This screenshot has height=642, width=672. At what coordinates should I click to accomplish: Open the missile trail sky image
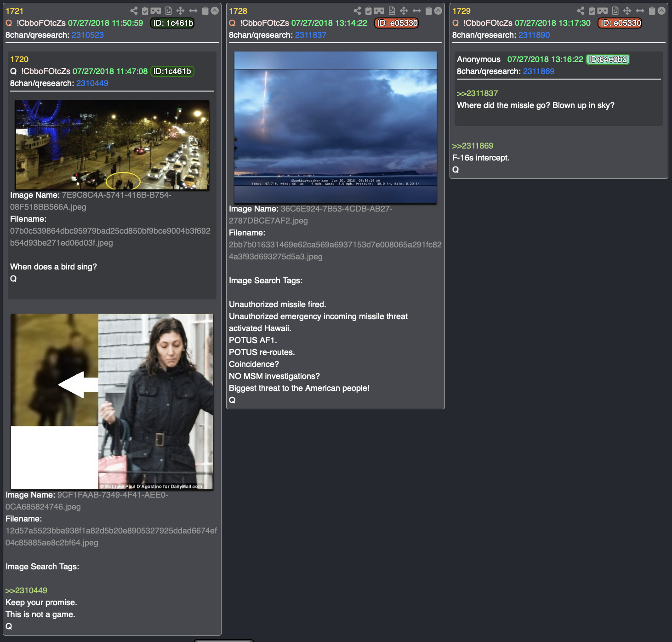(x=336, y=127)
